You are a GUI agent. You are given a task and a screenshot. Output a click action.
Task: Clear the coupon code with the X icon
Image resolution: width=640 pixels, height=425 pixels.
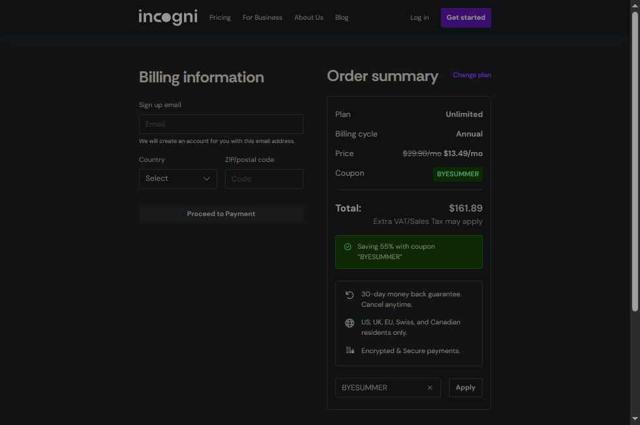point(430,388)
